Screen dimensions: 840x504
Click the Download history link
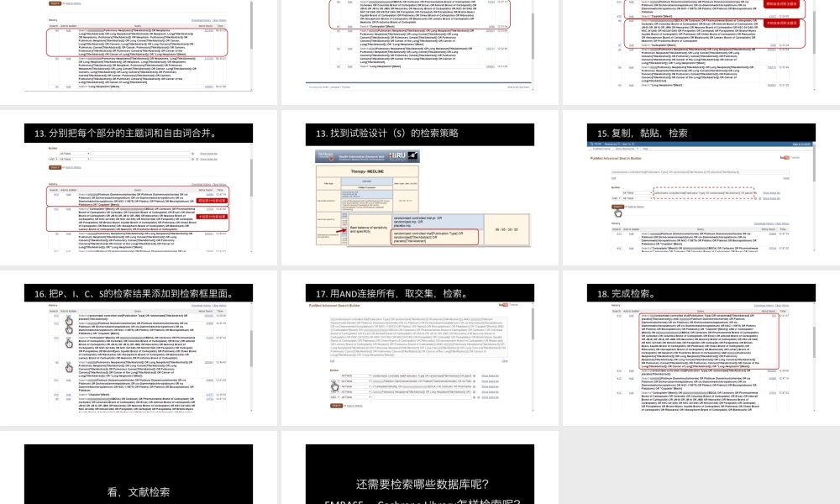761,223
